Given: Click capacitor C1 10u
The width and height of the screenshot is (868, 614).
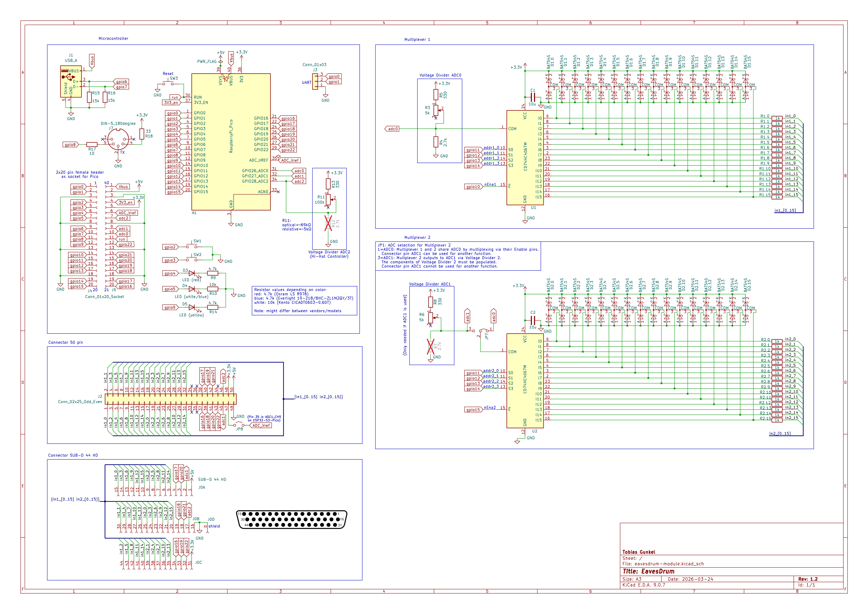Looking at the screenshot, I should (533, 97).
